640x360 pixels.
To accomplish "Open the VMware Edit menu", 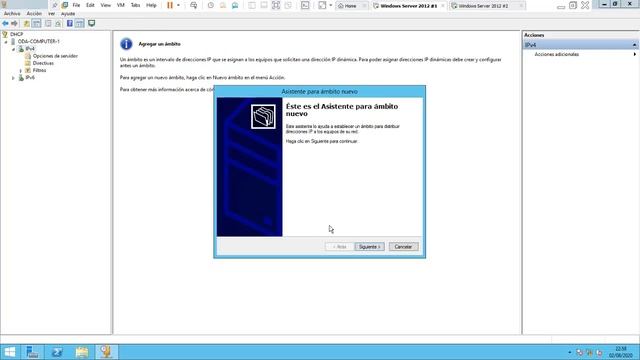I will click(x=90, y=5).
